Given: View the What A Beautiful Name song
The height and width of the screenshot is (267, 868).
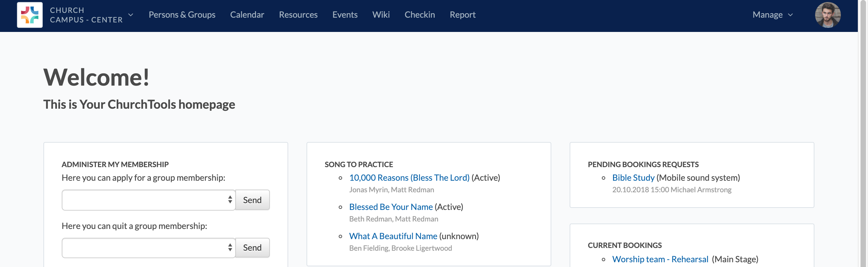Looking at the screenshot, I should (393, 236).
